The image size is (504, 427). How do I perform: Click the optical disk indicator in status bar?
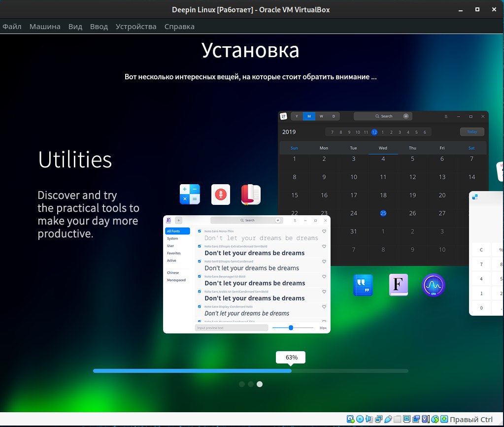tap(360, 419)
